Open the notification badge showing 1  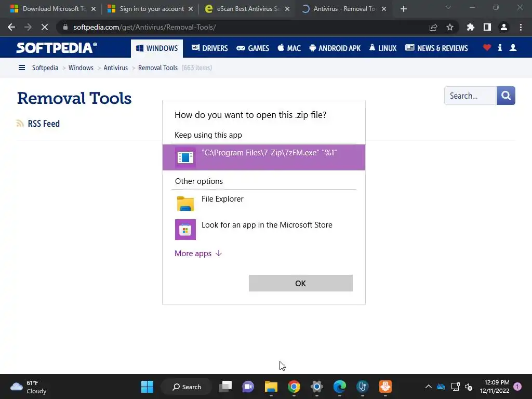[518, 387]
